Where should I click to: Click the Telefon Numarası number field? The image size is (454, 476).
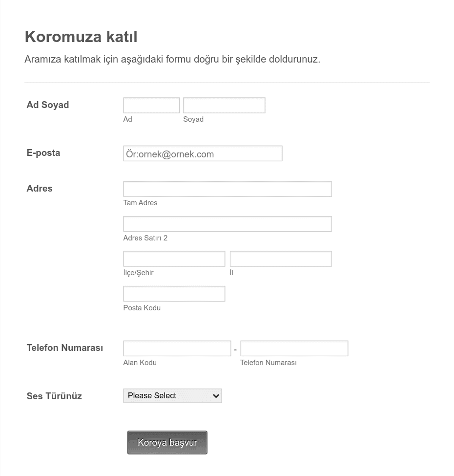tap(294, 348)
